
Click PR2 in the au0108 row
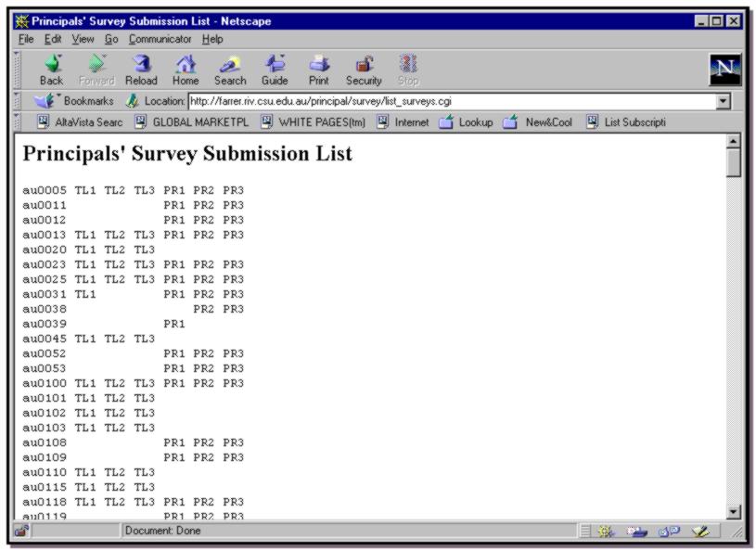click(204, 442)
